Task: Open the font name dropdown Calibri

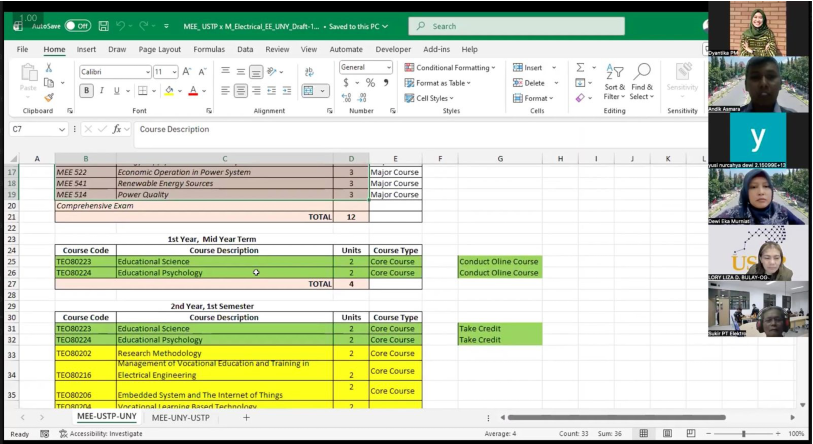Action: point(148,72)
